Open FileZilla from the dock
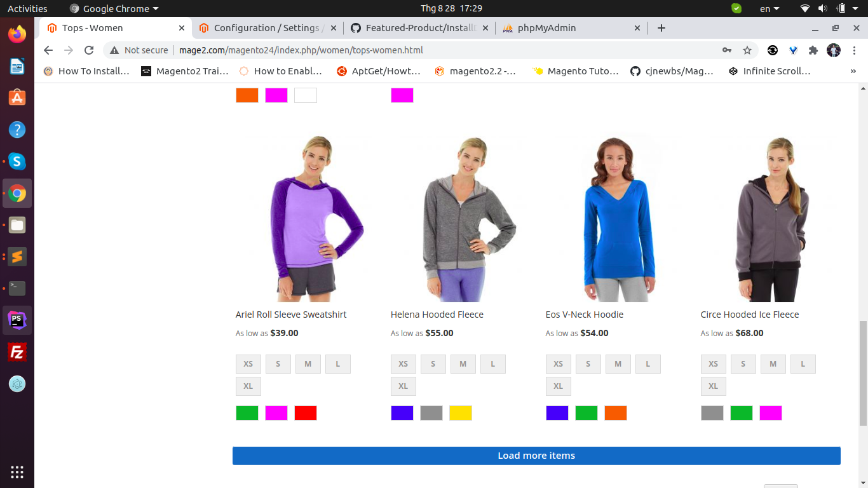This screenshot has width=868, height=488. [17, 352]
